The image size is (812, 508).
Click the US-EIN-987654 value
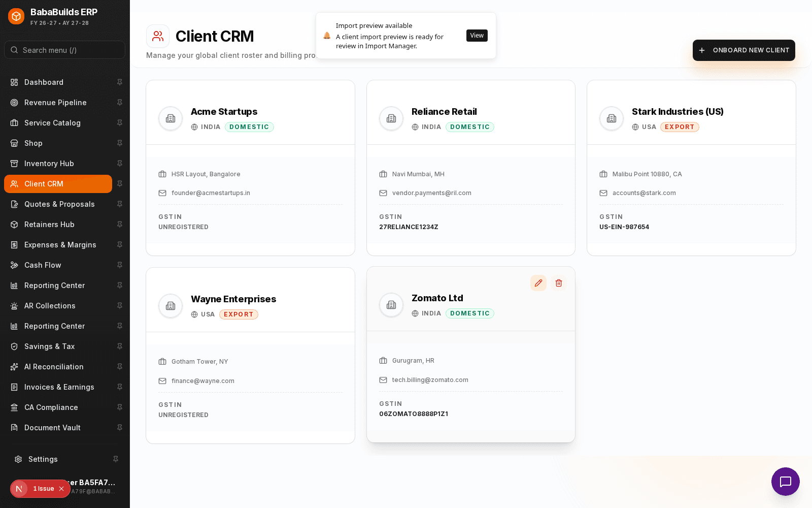pyautogui.click(x=624, y=227)
